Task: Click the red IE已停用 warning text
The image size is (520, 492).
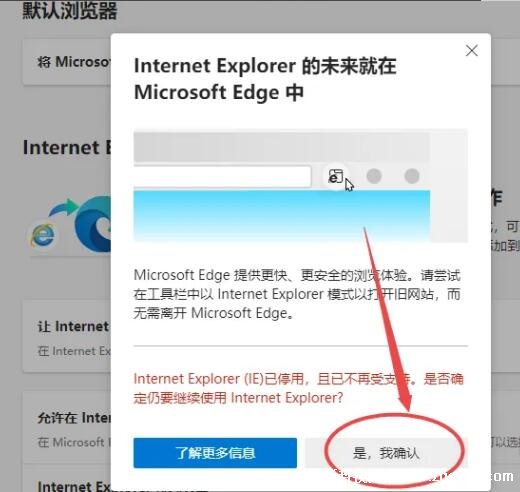Action: pyautogui.click(x=298, y=388)
